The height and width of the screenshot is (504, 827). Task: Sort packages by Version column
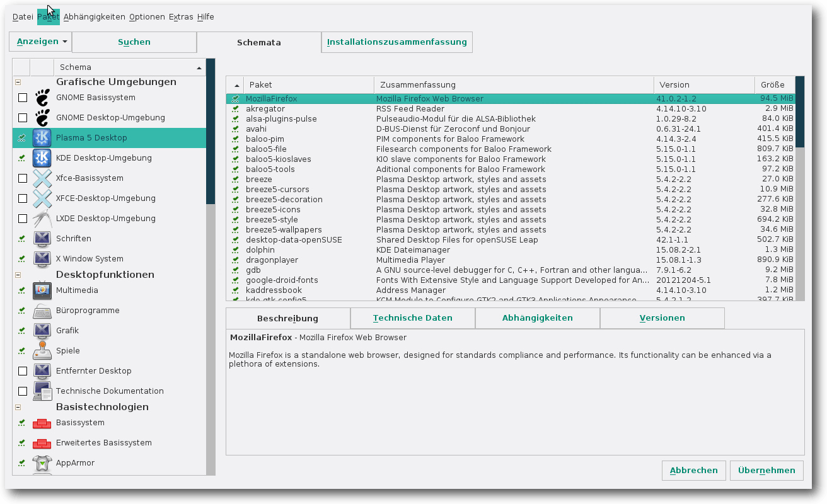pos(704,85)
